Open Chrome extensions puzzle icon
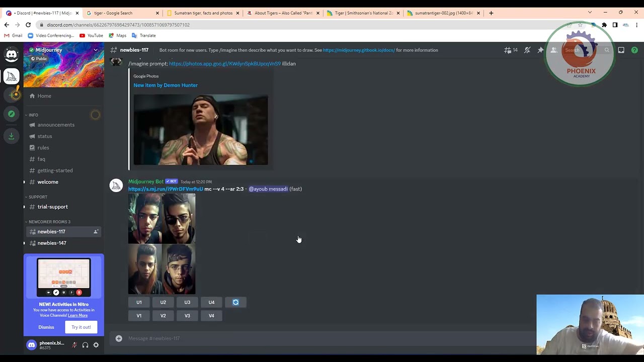This screenshot has width=644, height=362. (x=604, y=25)
